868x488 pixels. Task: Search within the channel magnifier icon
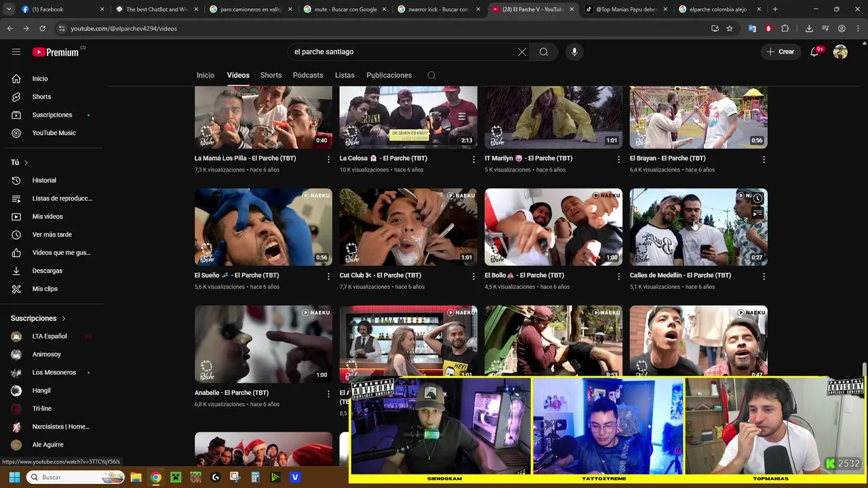click(x=431, y=75)
